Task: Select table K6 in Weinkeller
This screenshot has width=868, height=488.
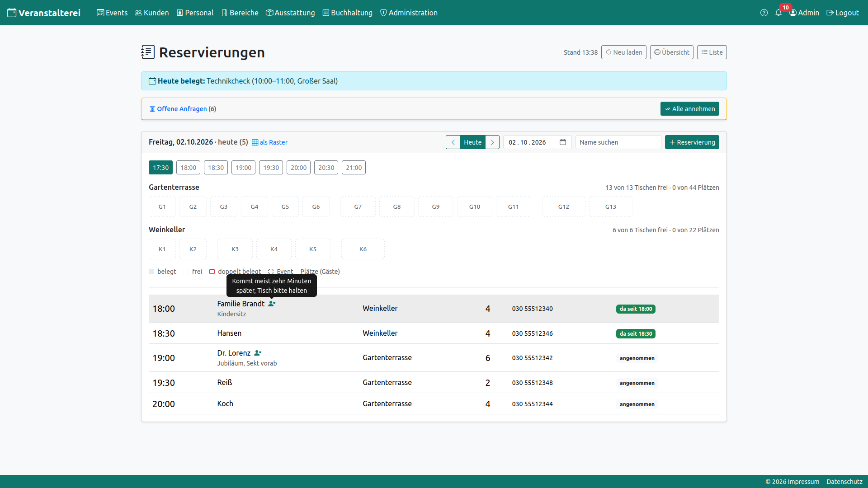Action: click(x=363, y=249)
